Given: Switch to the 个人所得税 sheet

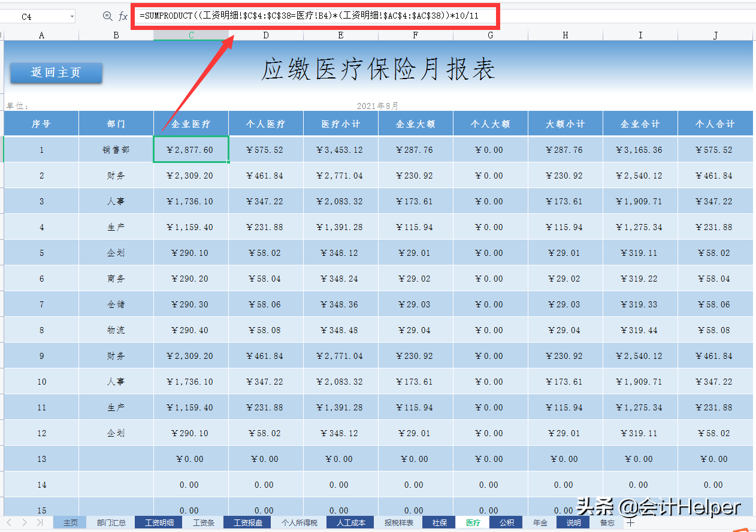Looking at the screenshot, I should [301, 522].
